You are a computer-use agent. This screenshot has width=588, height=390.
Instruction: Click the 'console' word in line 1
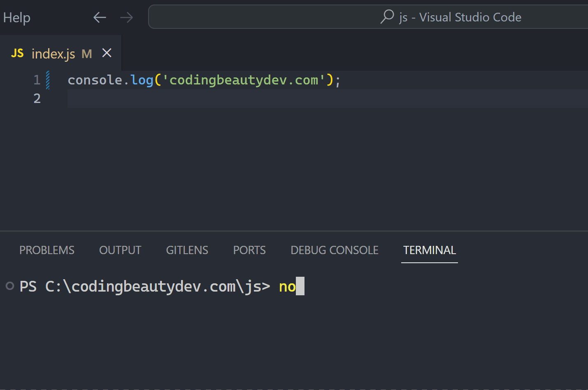pos(95,80)
